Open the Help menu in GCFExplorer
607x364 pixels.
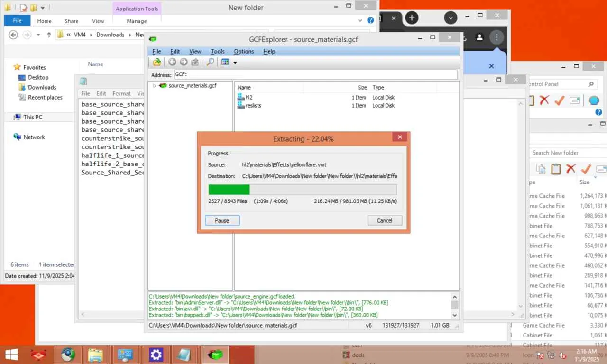coord(269,51)
